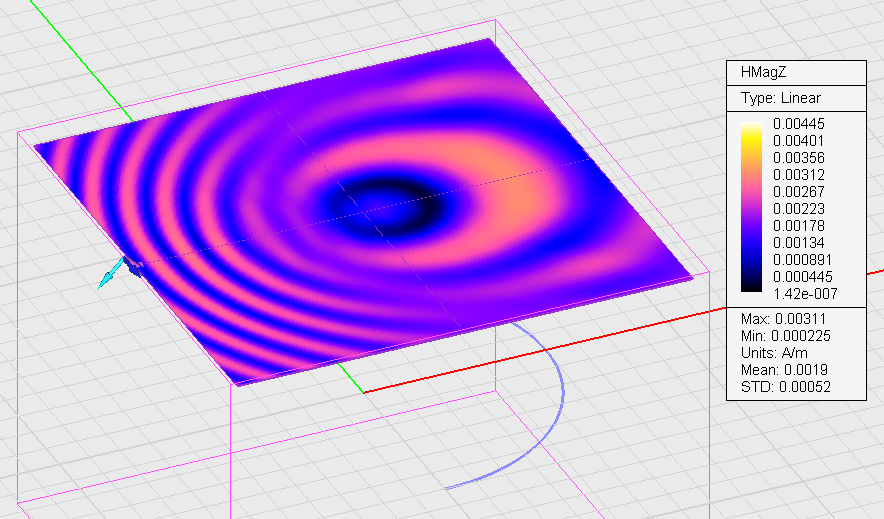Click the green Y axis line
This screenshot has height=519, width=884.
pos(80,64)
